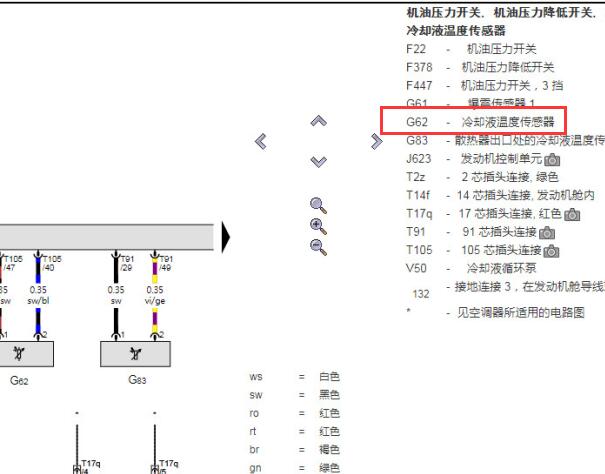
Task: Click the G83 散热器出口处 legend entry
Action: 505,140
